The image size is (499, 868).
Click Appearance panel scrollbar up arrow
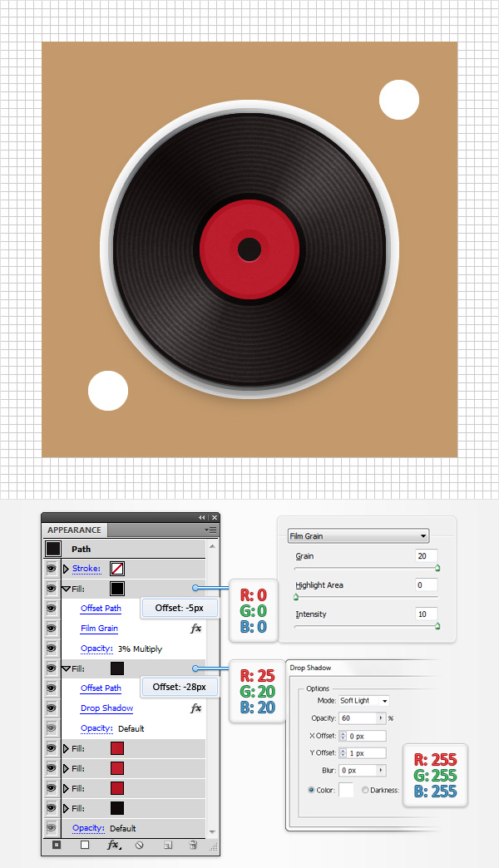pyautogui.click(x=211, y=545)
